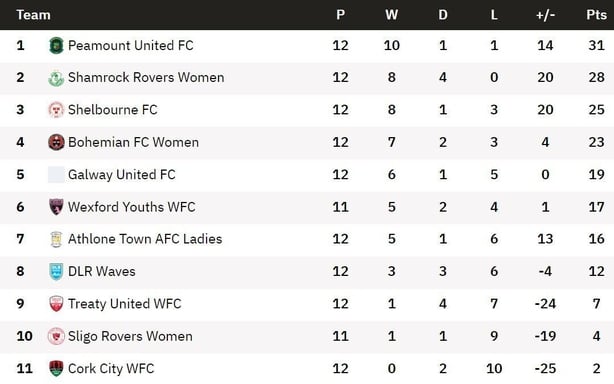Select the Shelbourne FC team name

click(113, 110)
